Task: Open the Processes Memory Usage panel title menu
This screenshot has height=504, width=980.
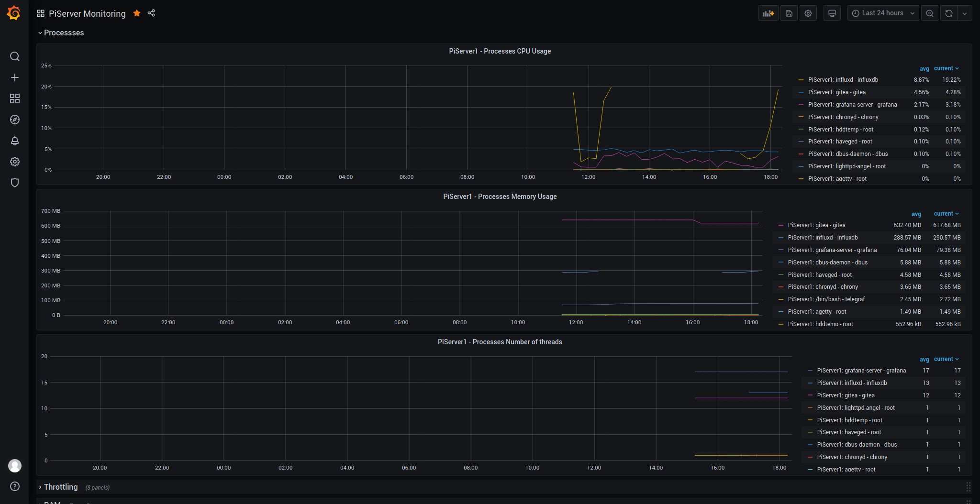Action: [x=500, y=197]
